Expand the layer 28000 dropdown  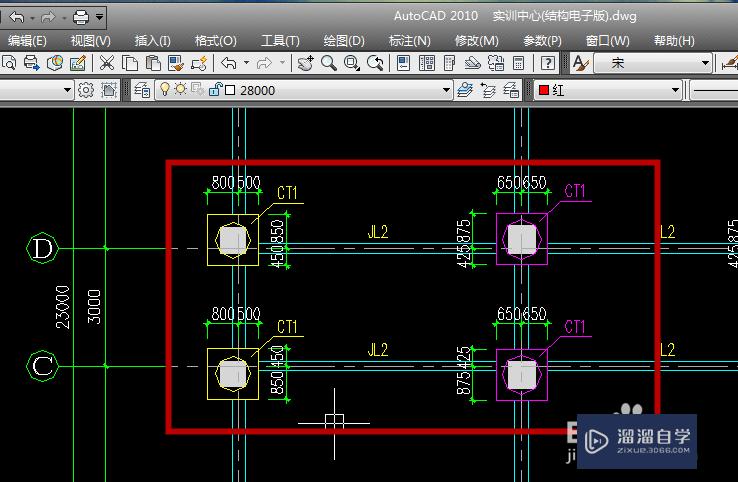pos(446,89)
